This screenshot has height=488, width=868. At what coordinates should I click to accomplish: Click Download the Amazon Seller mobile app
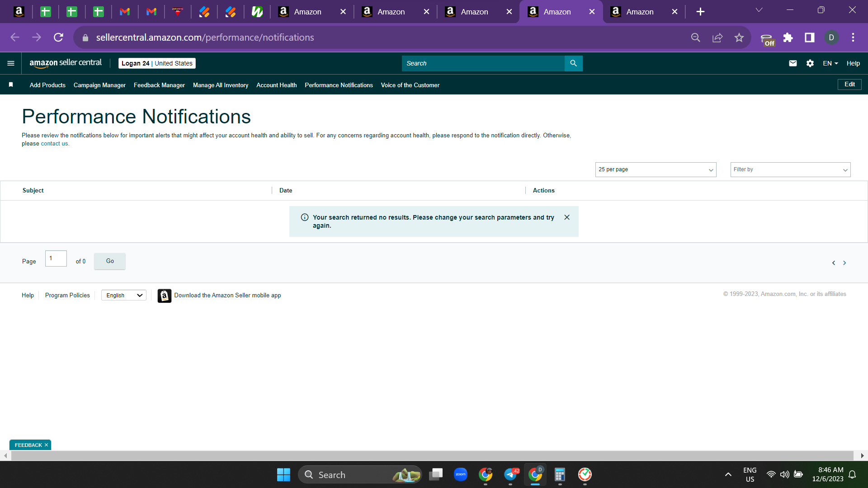coord(227,296)
